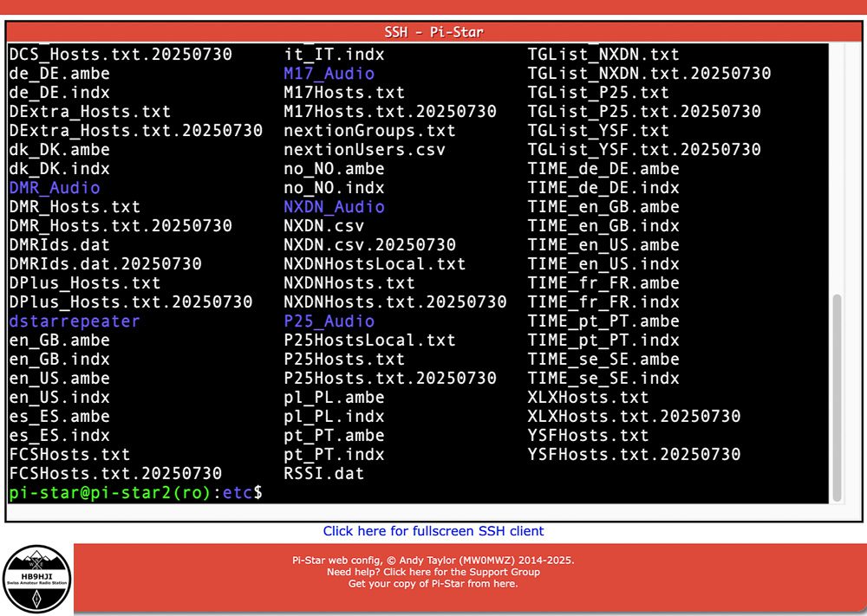Click the TIME_de_DE.ambe file name

[603, 168]
